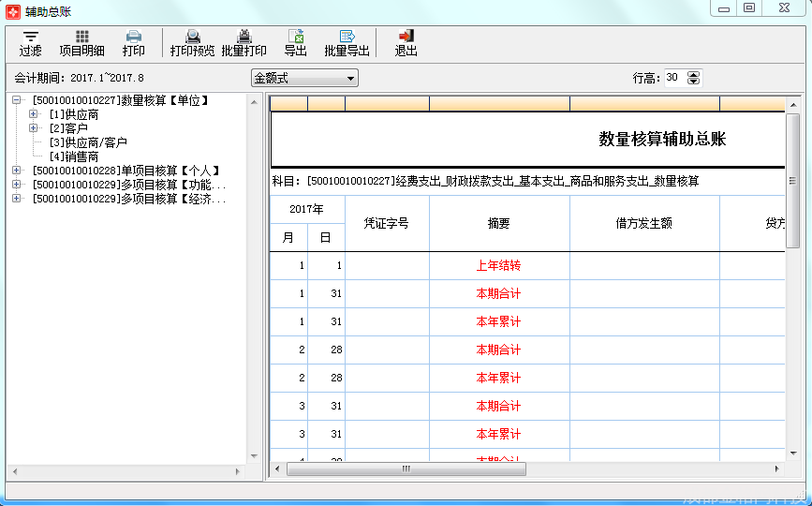Open 打印预览 print preview
The height and width of the screenshot is (506, 812).
click(192, 43)
